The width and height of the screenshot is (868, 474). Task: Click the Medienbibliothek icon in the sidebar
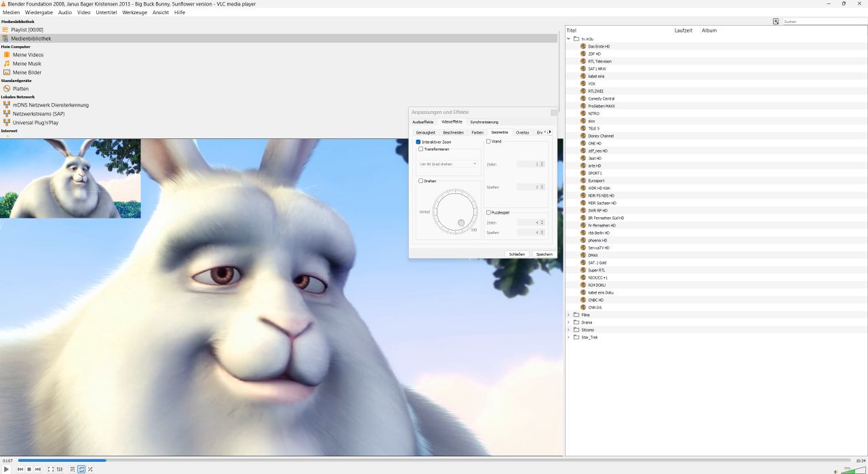pos(5,39)
